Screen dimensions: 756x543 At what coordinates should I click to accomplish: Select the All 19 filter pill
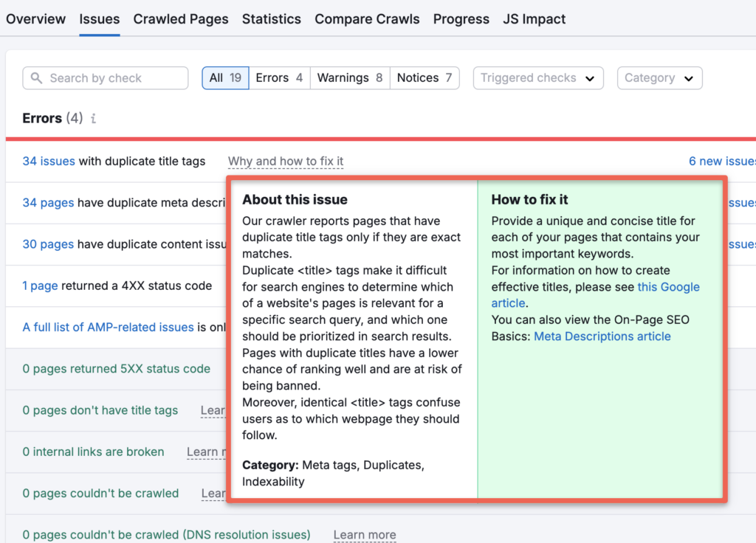(x=225, y=77)
